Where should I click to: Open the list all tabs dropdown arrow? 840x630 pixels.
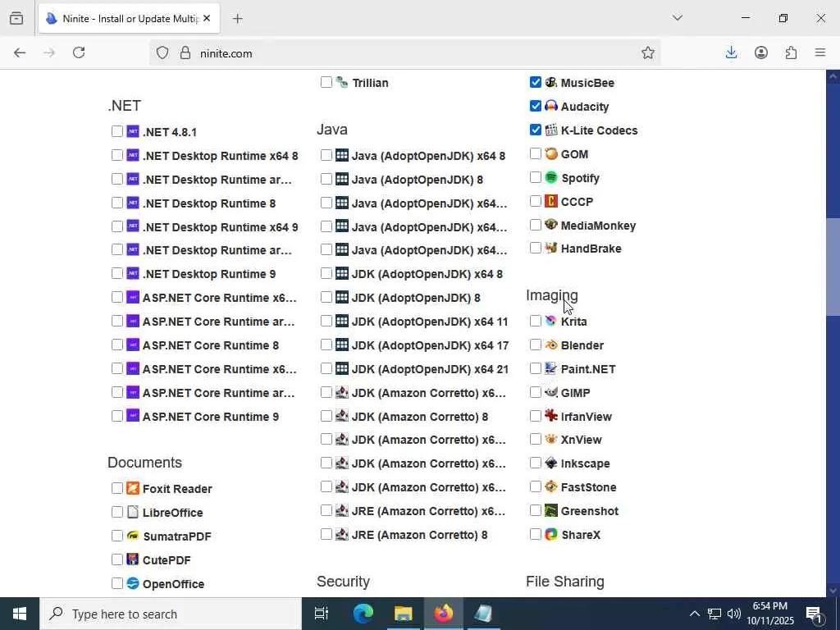pyautogui.click(x=677, y=18)
